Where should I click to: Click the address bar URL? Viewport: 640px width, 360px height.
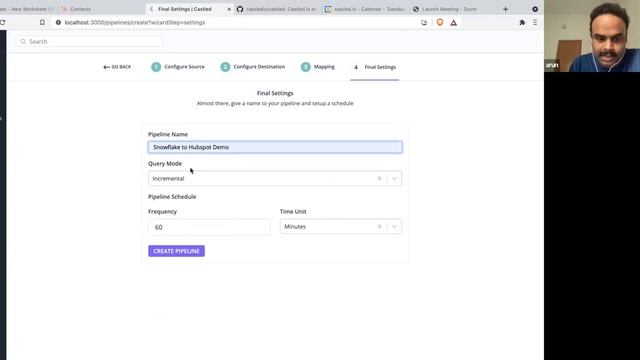135,22
